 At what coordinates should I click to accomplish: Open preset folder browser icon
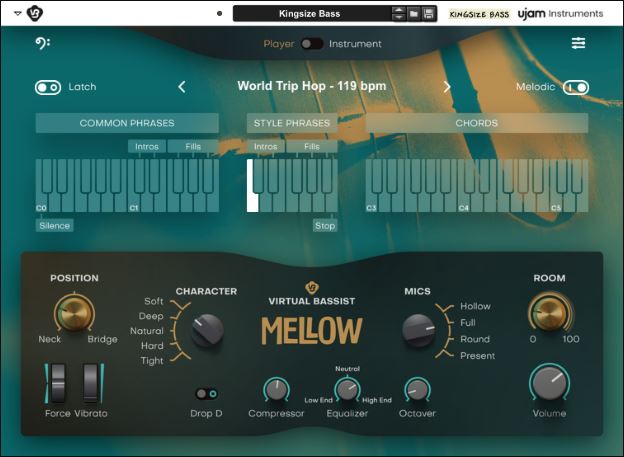click(414, 14)
